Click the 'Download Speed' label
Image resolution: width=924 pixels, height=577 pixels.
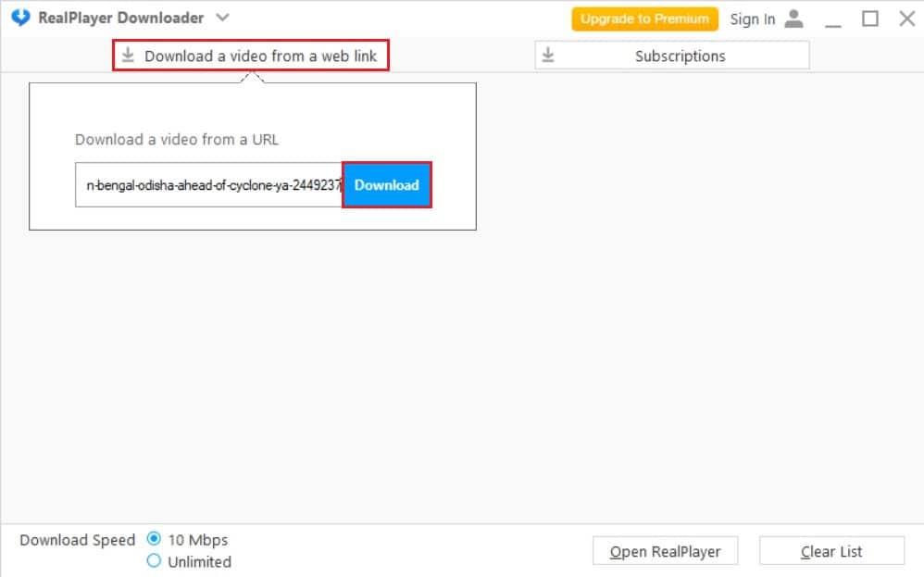pos(77,540)
